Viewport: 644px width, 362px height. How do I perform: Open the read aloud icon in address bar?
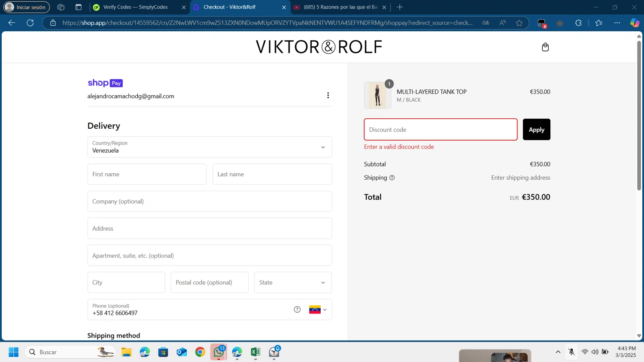pyautogui.click(x=502, y=23)
